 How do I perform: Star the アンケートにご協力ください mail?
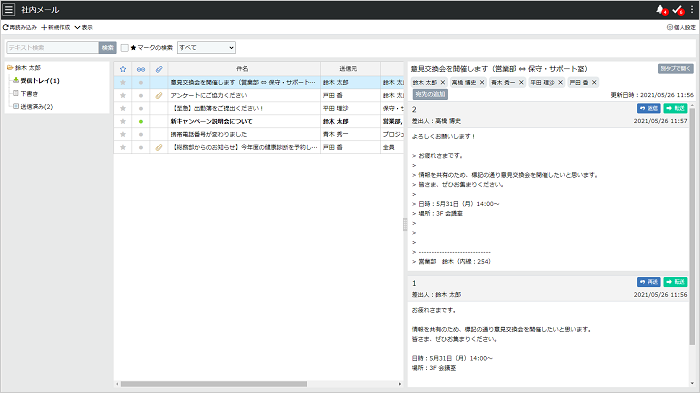[x=123, y=95]
